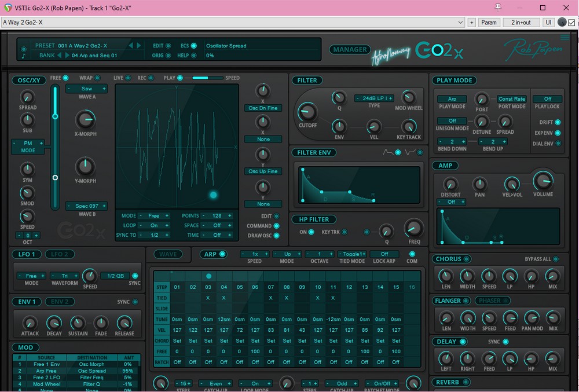Go to the next preset with the right arrow
Viewport: 579px width, 392px height.
[139, 45]
